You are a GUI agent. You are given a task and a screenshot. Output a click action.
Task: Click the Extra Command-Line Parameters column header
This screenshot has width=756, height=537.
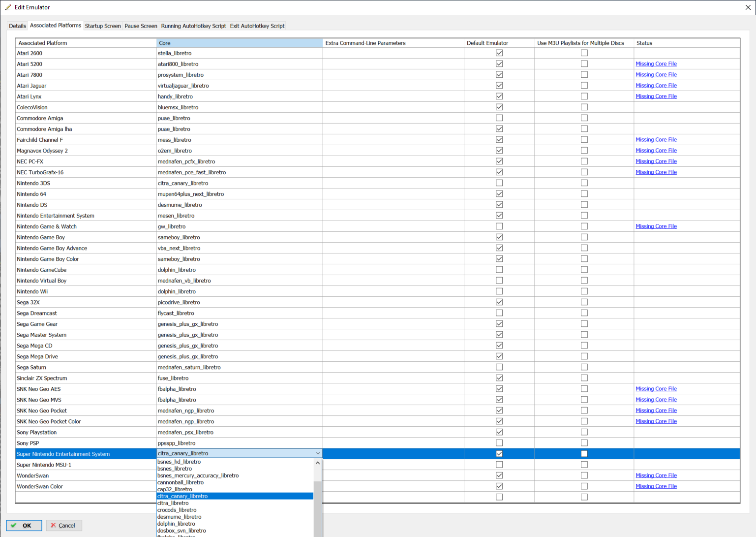[393, 43]
